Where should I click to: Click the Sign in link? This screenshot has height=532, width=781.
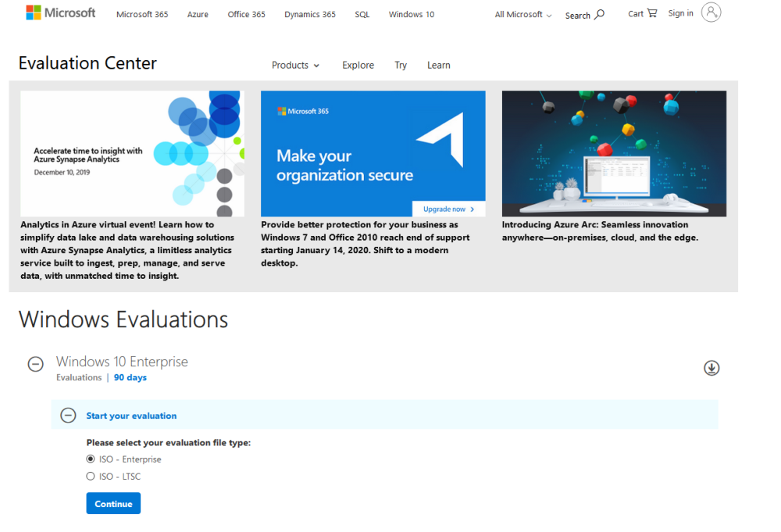680,13
